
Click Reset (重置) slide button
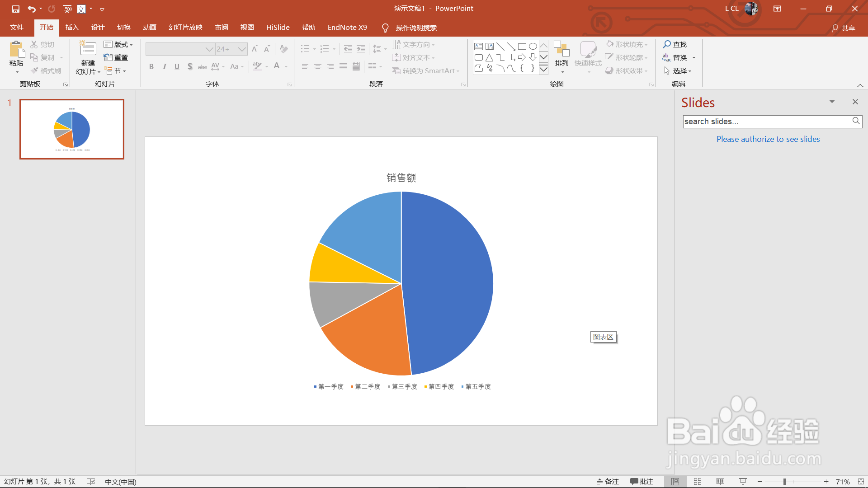click(x=116, y=57)
